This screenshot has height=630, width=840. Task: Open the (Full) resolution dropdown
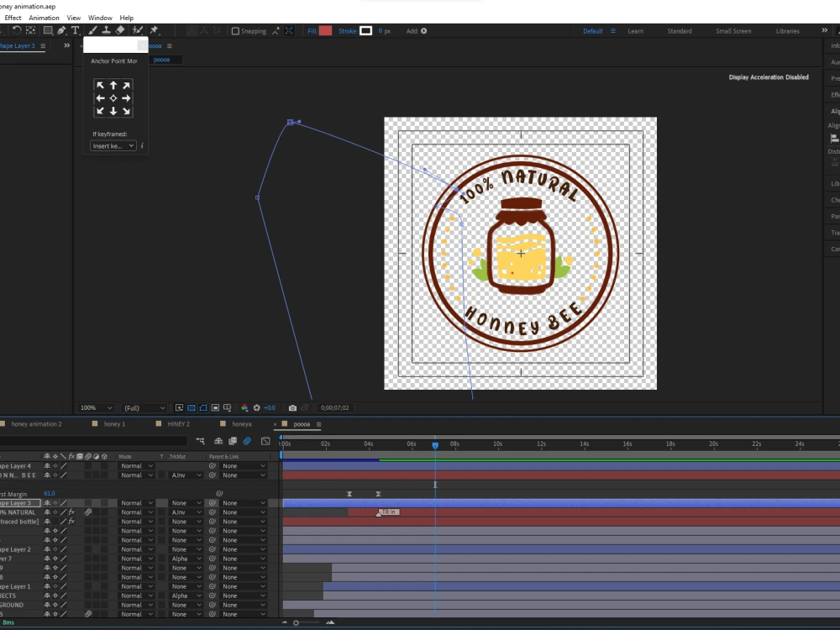[143, 408]
